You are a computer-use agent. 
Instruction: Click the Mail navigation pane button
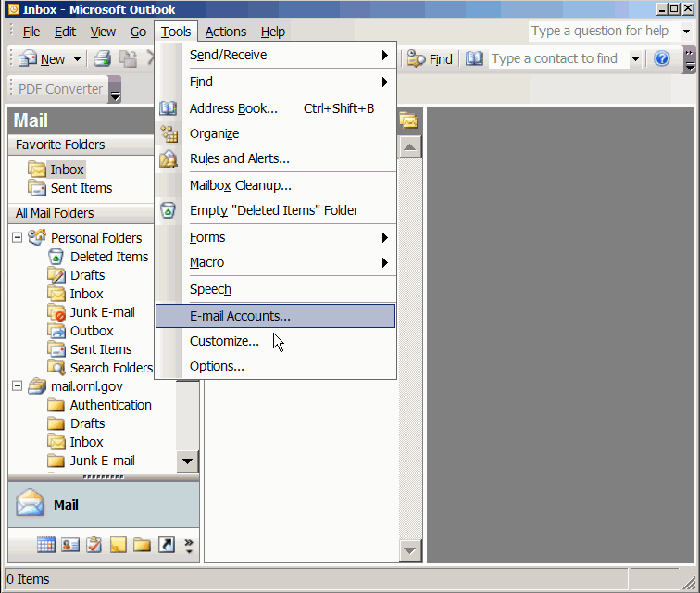(104, 505)
